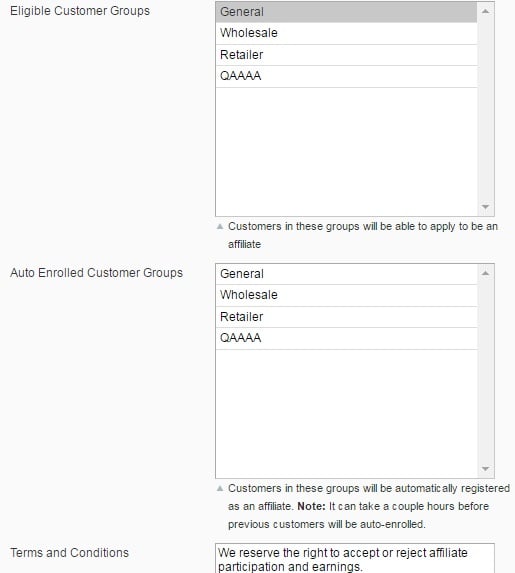Image resolution: width=515 pixels, height=573 pixels.
Task: Click the Auto Enrolled Customer Groups label
Action: (96, 273)
